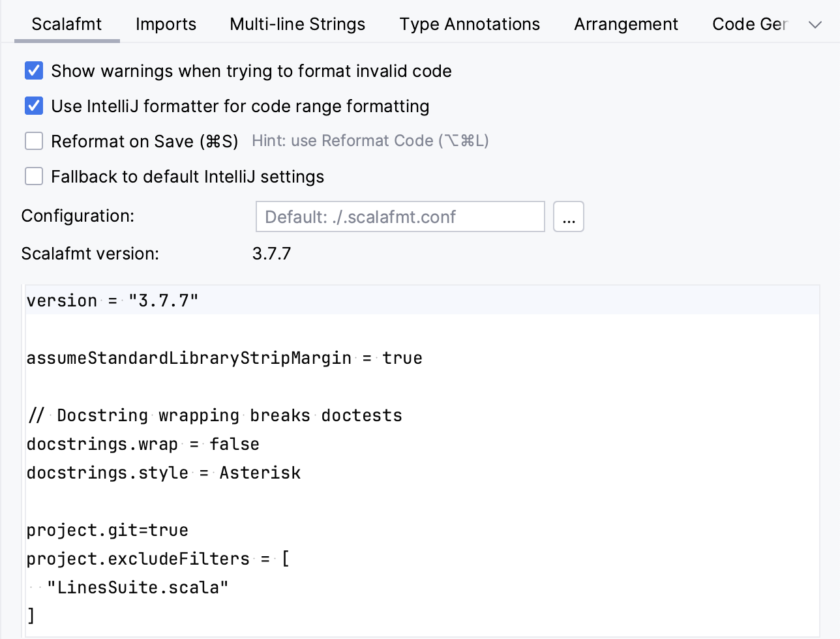The width and height of the screenshot is (840, 639).
Task: View the Arrangement tab
Action: tap(625, 23)
